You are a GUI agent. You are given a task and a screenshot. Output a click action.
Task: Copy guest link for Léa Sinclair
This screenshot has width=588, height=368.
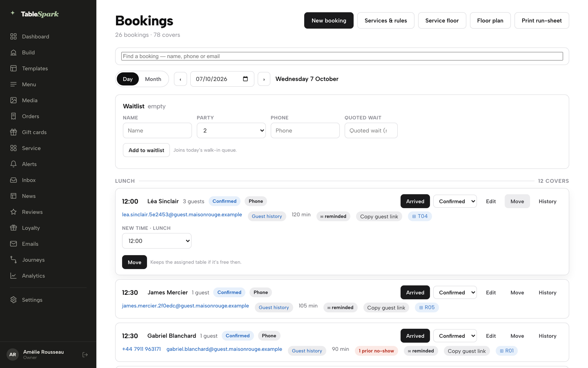379,216
